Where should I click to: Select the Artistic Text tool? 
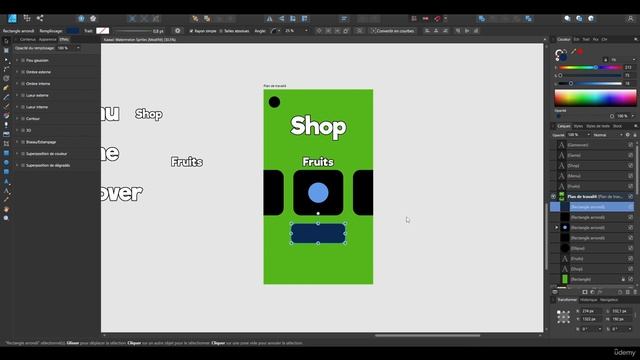(6, 181)
